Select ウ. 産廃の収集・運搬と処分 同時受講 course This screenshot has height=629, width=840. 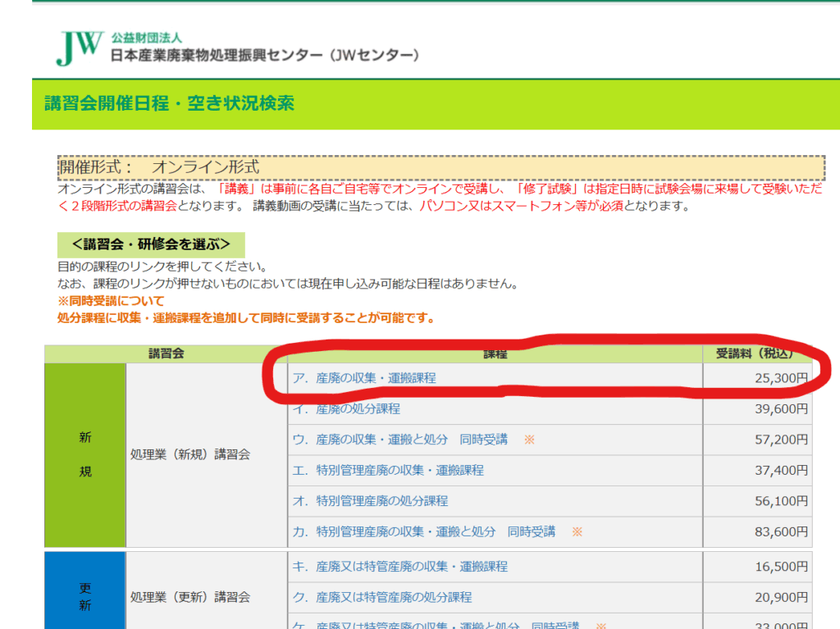click(x=399, y=440)
